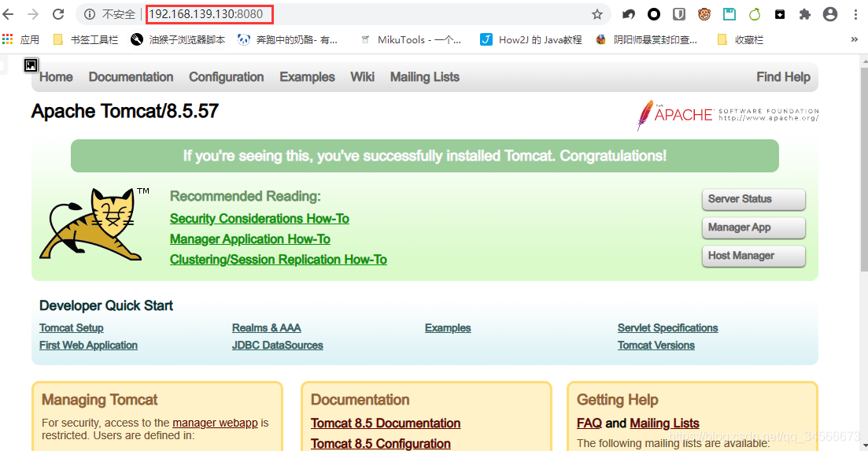Open the Examples link under Developer Quick Start
The height and width of the screenshot is (451, 868).
point(448,327)
